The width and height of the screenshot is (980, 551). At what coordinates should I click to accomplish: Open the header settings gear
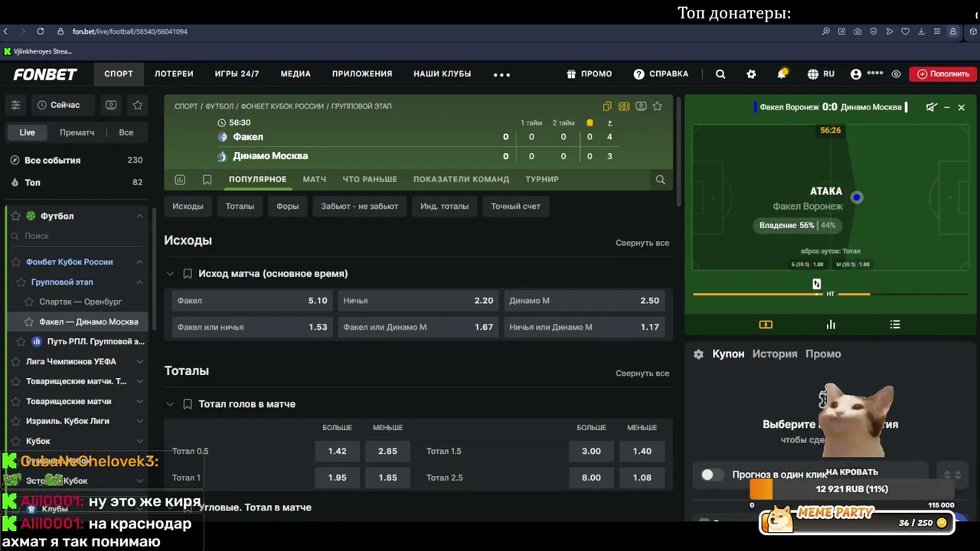click(751, 74)
